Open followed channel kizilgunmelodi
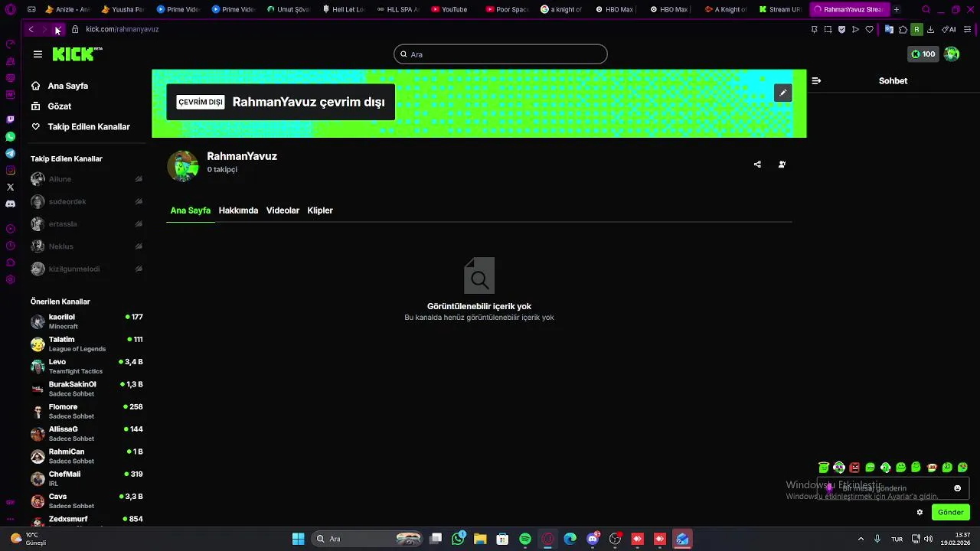Screen dimensions: 980x551 [x=87, y=269]
